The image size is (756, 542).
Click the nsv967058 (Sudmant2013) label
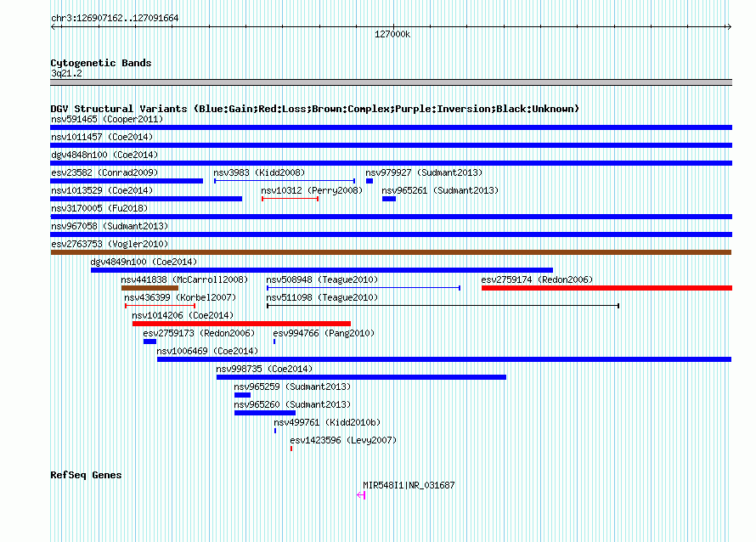pos(110,226)
